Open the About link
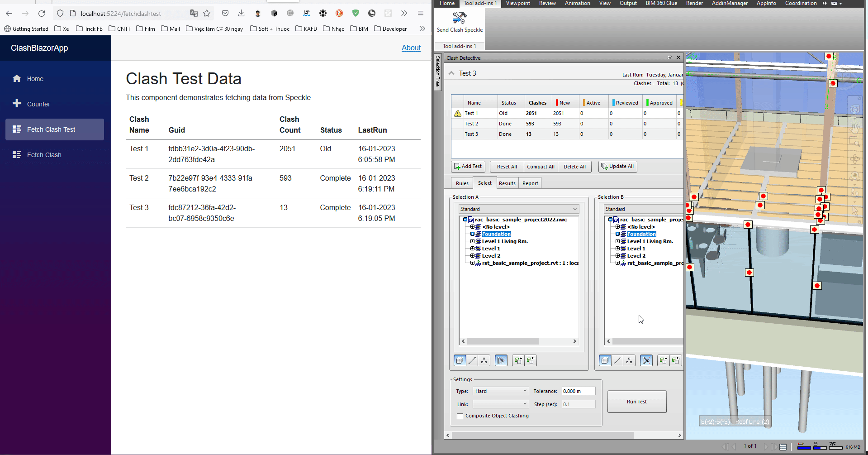868x455 pixels. tap(411, 48)
